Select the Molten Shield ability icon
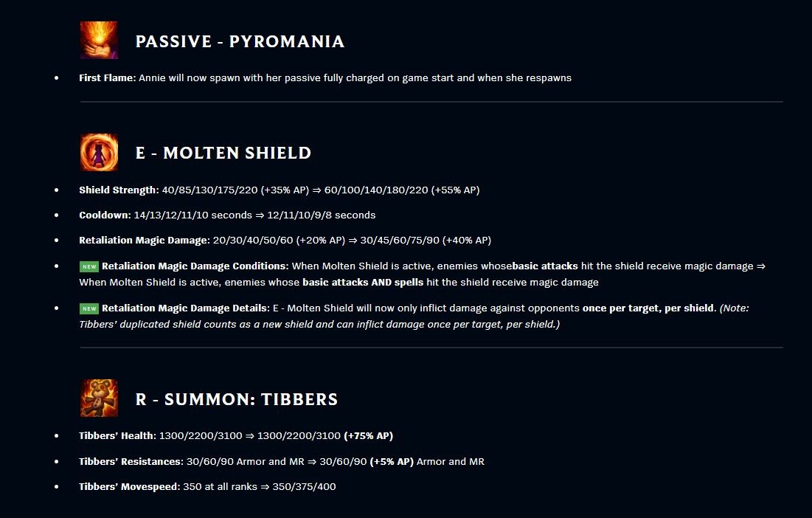 (99, 152)
